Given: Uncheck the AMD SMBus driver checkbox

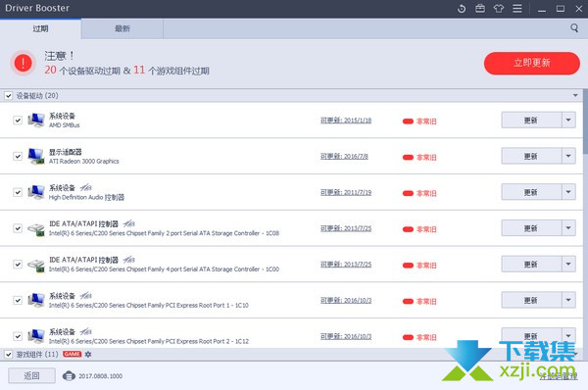Looking at the screenshot, I should [18, 120].
